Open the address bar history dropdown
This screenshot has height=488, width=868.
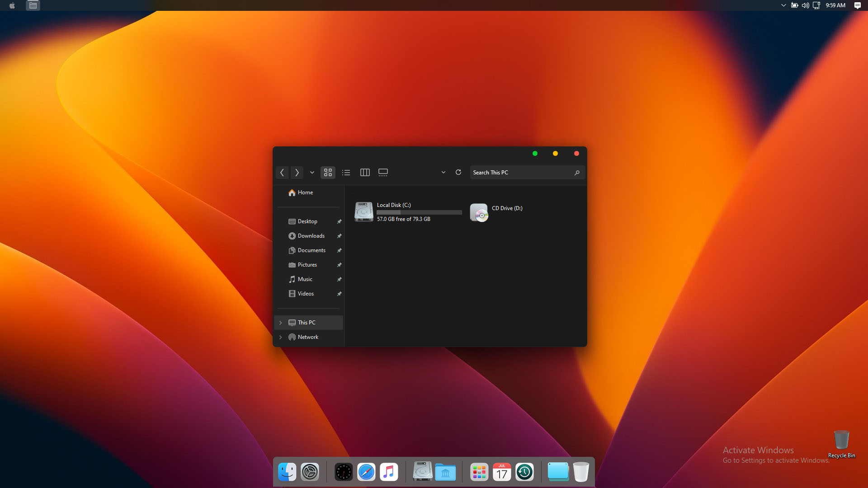point(443,173)
